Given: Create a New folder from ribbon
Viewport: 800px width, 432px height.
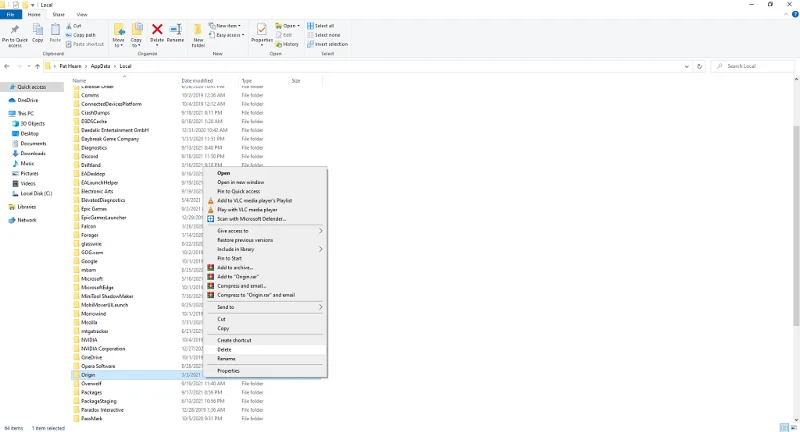Looking at the screenshot, I should tap(198, 35).
